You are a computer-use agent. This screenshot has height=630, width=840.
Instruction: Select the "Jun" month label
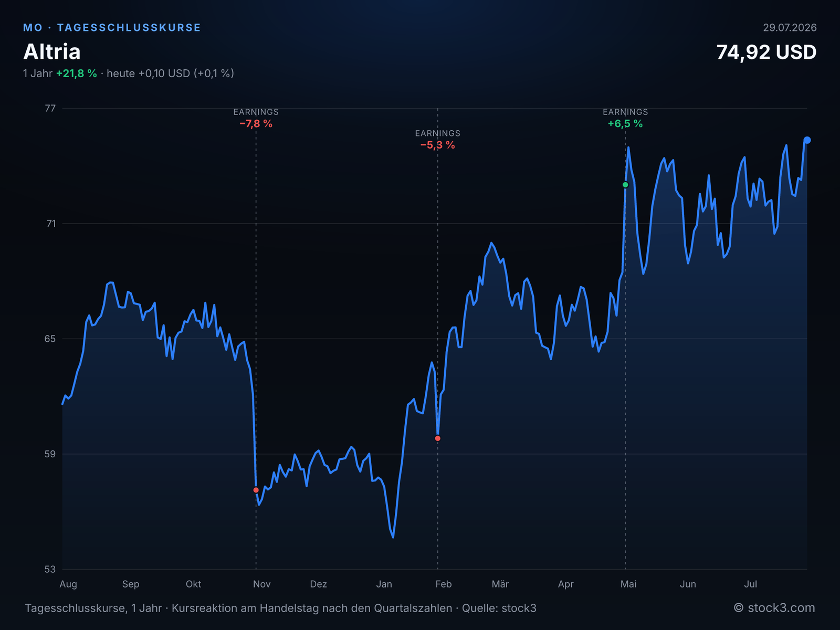click(x=688, y=584)
